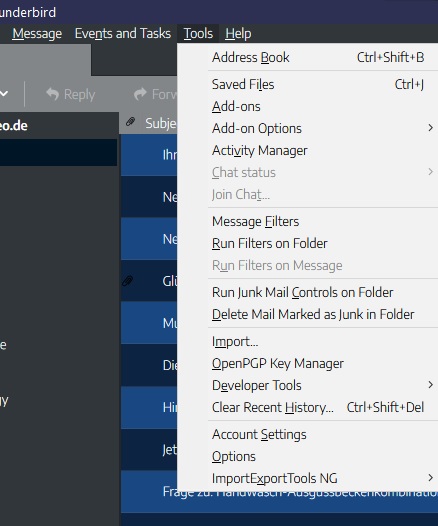This screenshot has width=438, height=526.
Task: Select the message "Frage zu: Handwasch-Ausgussbeckenkombination"
Action: point(279,492)
